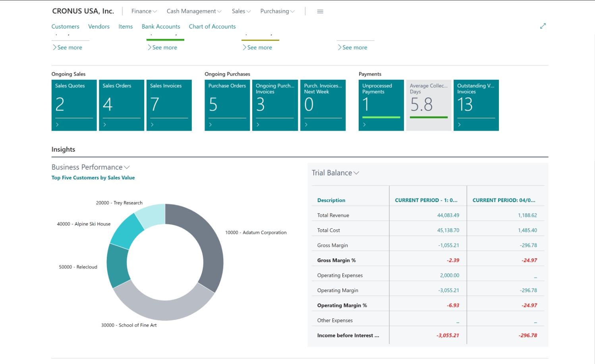Click CRONUS USA, Inc. company name

(83, 11)
